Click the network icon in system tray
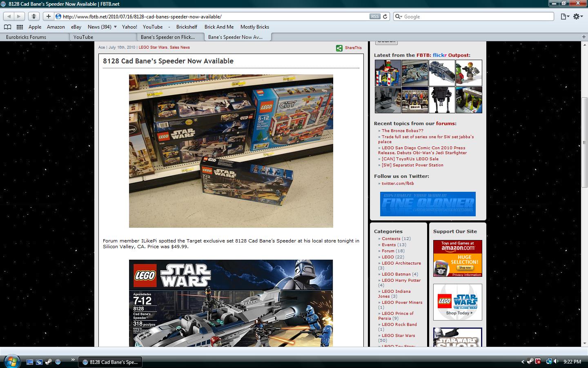The image size is (588, 368). tap(549, 361)
